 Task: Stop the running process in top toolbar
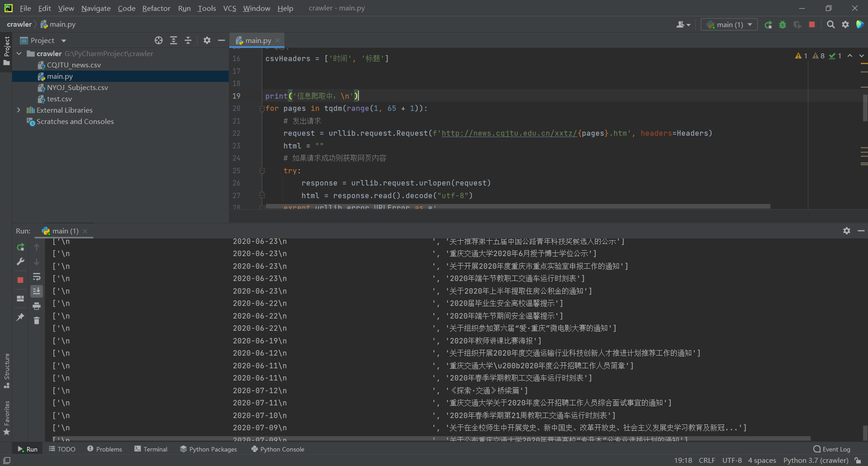click(812, 25)
